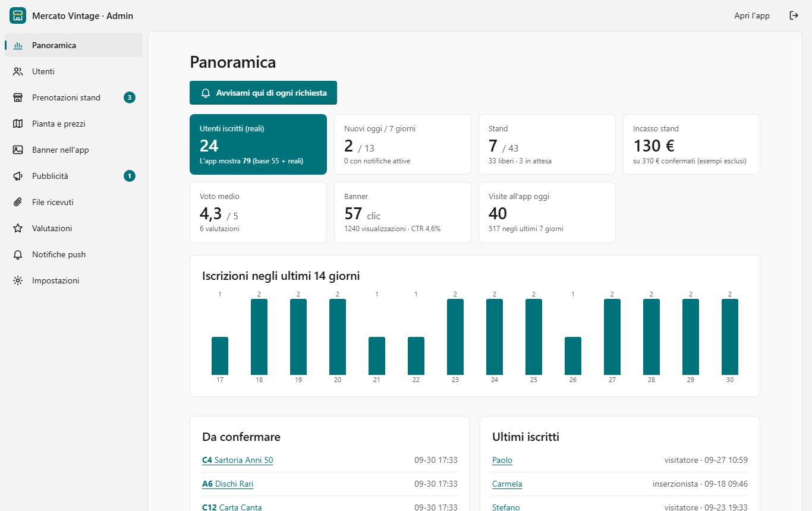812x511 pixels.
Task: Go to the Utenti page
Action: point(74,71)
